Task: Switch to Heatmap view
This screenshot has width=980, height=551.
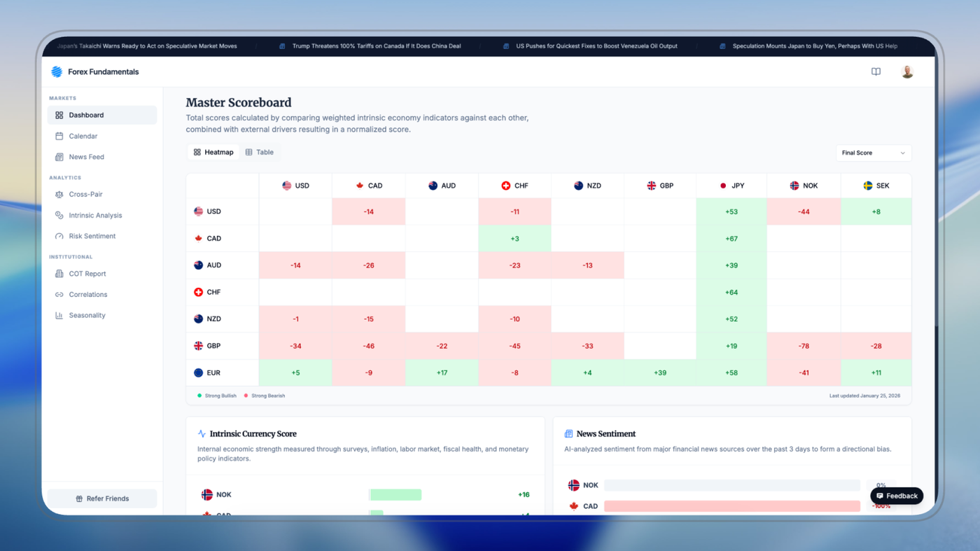Action: [x=213, y=152]
